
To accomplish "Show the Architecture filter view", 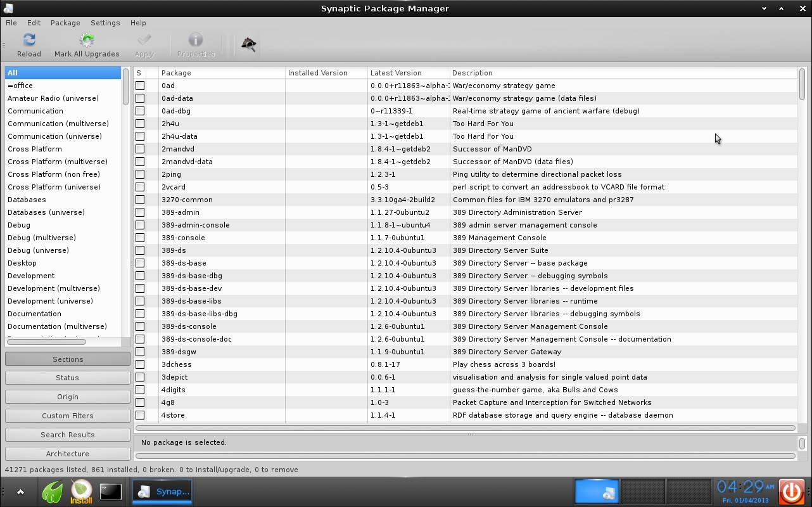I will [x=68, y=454].
